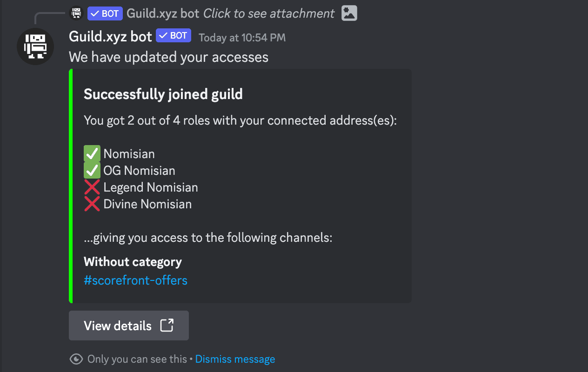Click the Successfully joined guild embed title

tap(163, 94)
